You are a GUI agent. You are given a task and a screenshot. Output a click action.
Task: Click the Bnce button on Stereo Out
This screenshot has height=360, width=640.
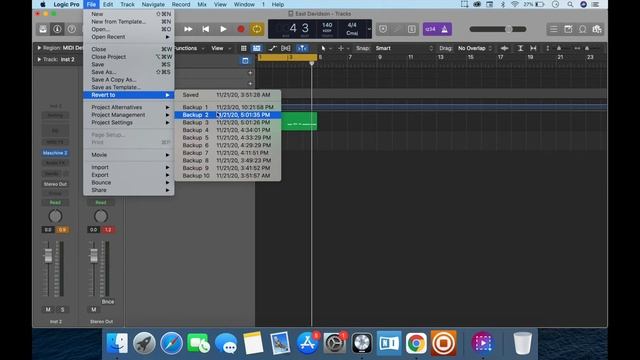tap(108, 302)
